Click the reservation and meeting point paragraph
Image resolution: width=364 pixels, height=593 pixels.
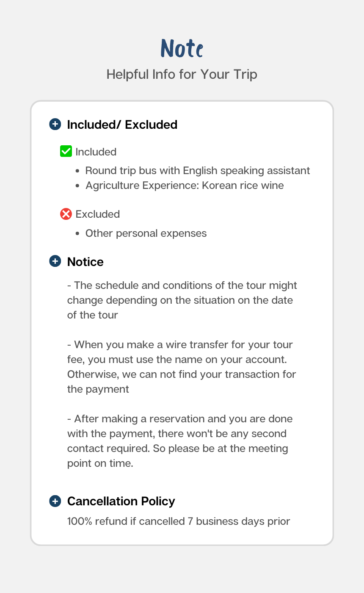180,441
